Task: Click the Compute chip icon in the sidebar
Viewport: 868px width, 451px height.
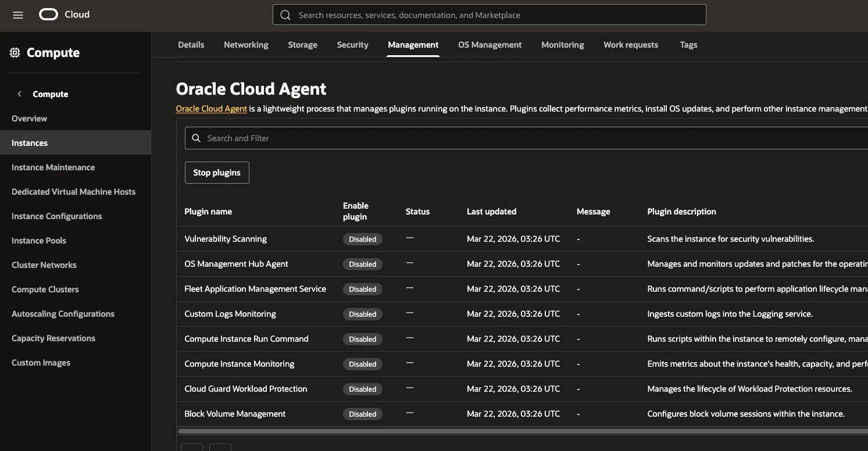Action: (15, 53)
